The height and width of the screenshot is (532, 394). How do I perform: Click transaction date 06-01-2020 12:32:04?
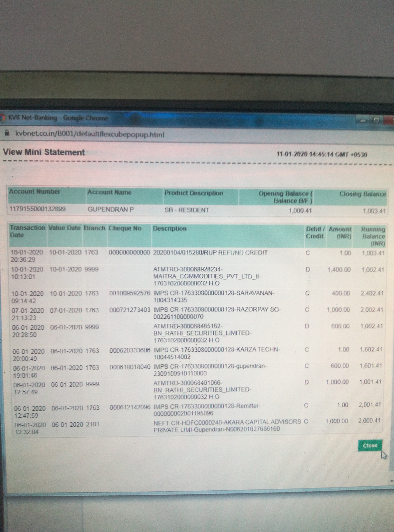pos(30,428)
